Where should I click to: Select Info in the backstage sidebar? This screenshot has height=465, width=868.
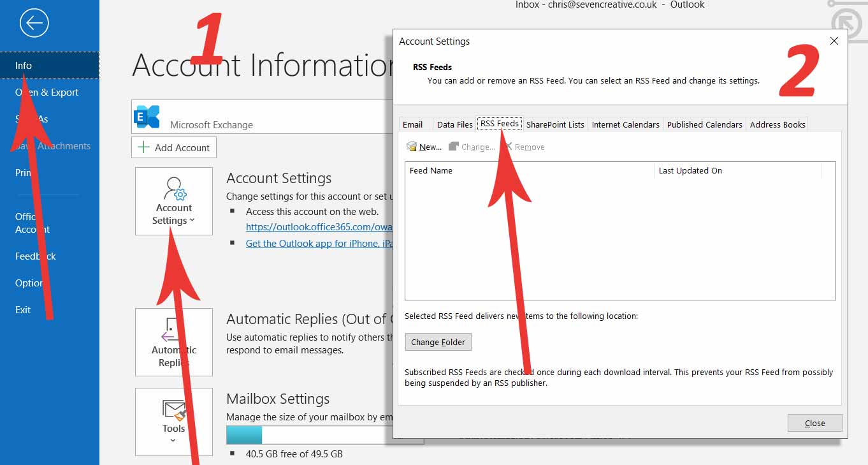tap(50, 65)
